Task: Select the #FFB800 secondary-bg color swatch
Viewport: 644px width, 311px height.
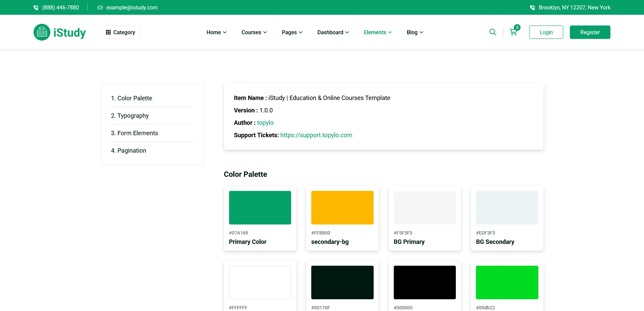Action: [342, 208]
